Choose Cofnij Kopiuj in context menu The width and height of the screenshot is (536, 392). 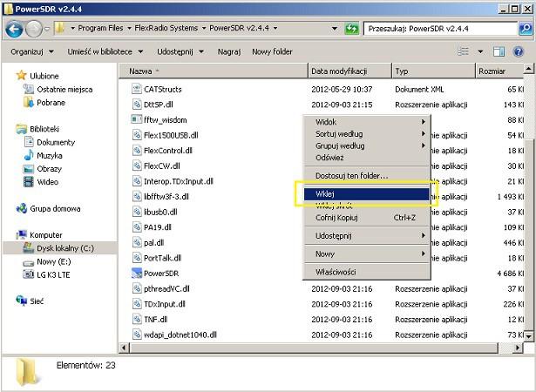(366, 218)
